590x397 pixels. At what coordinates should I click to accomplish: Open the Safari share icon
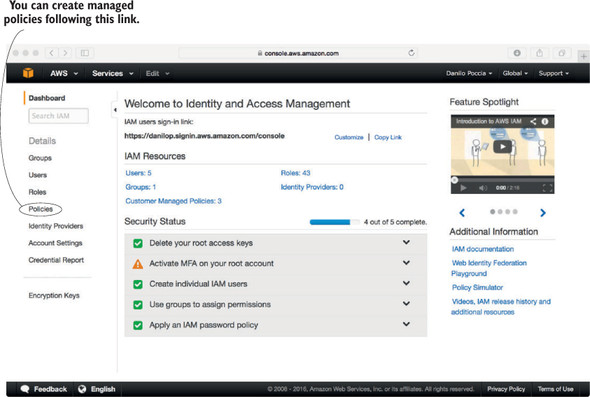(540, 53)
